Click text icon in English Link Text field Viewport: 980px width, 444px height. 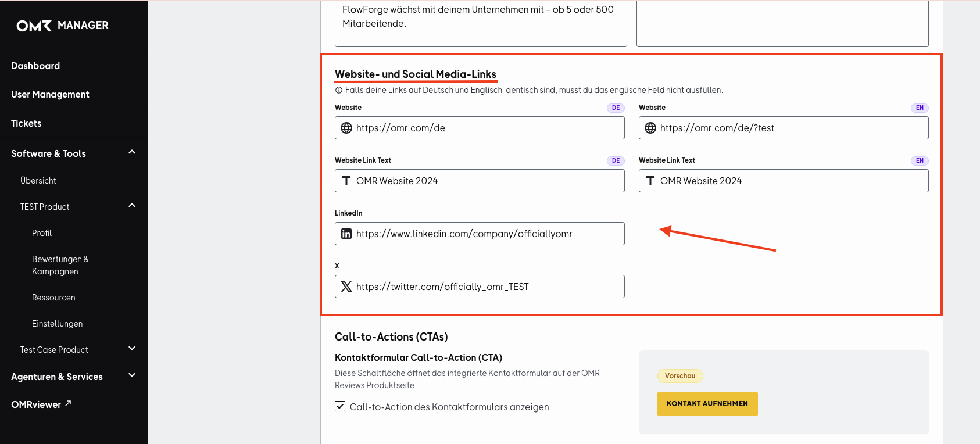click(650, 181)
